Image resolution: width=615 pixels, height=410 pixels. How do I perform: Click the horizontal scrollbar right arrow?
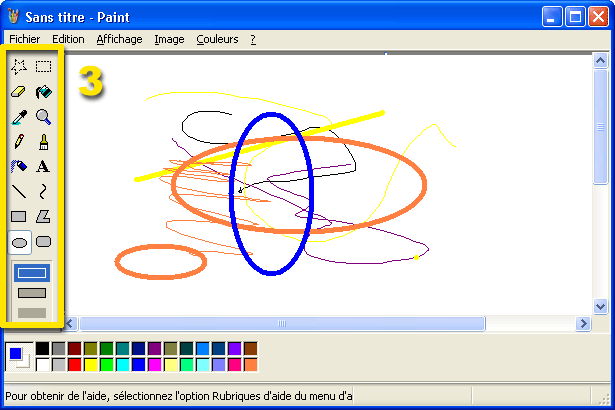click(x=583, y=324)
